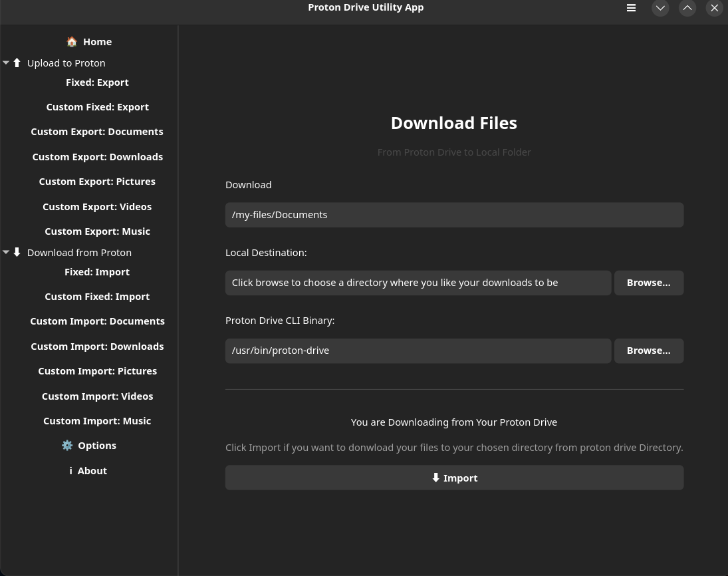This screenshot has width=728, height=576.
Task: Browse for the Proton Drive CLI Binary
Action: tap(649, 351)
